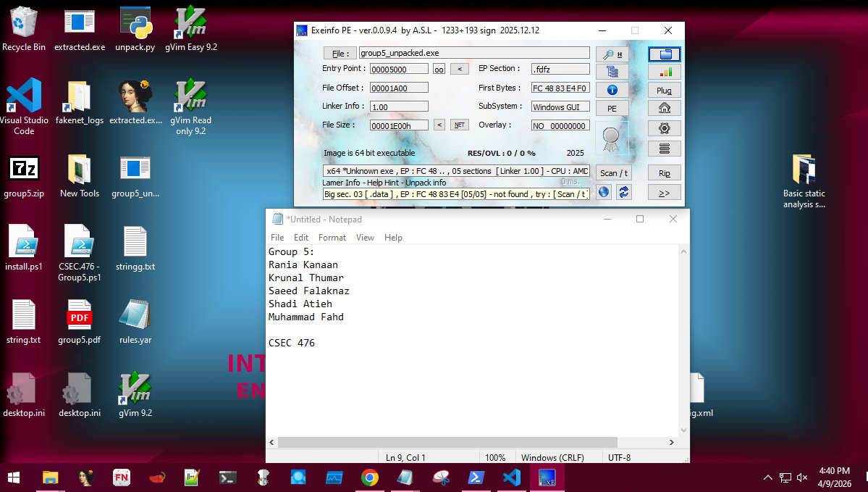Click the First Bytes field
Viewport: 868px width, 492px height.
coord(561,88)
